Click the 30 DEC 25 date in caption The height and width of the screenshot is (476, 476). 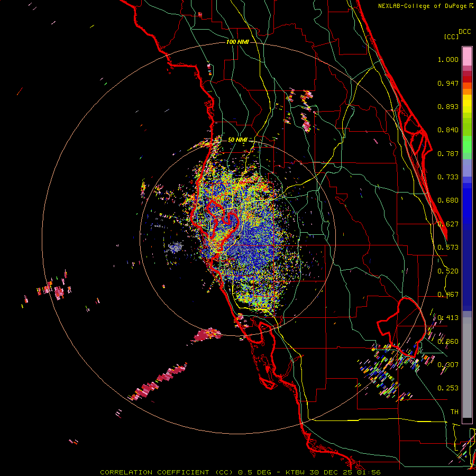tap(331, 472)
